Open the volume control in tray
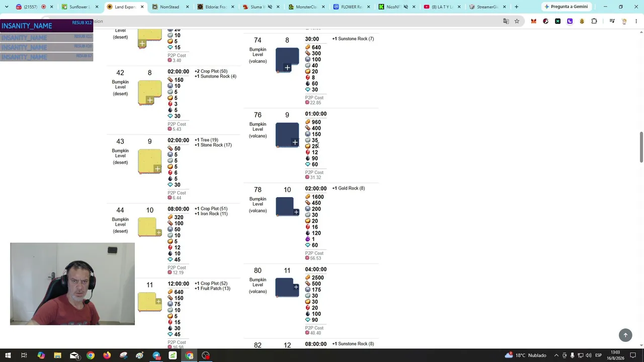Image resolution: width=644 pixels, height=362 pixels. tap(588, 355)
